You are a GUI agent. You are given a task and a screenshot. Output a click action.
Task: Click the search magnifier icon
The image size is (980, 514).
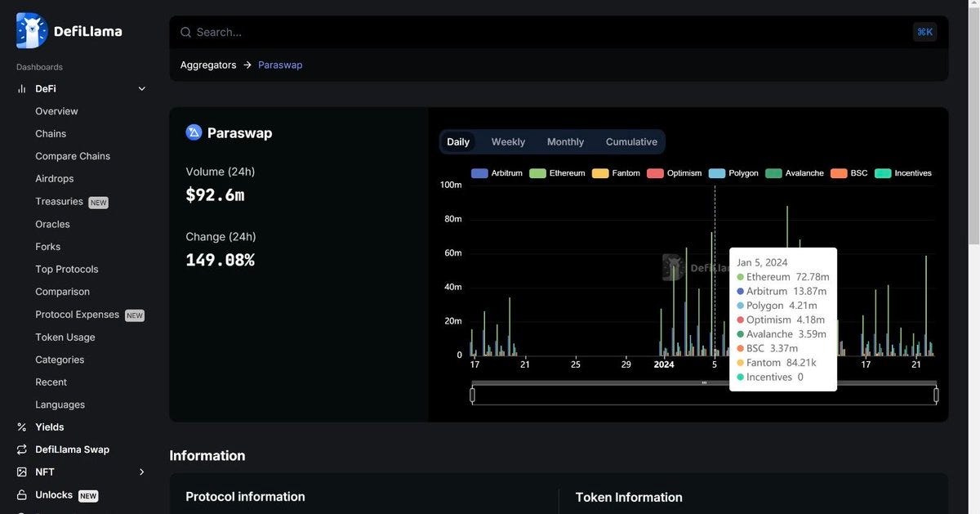point(186,32)
